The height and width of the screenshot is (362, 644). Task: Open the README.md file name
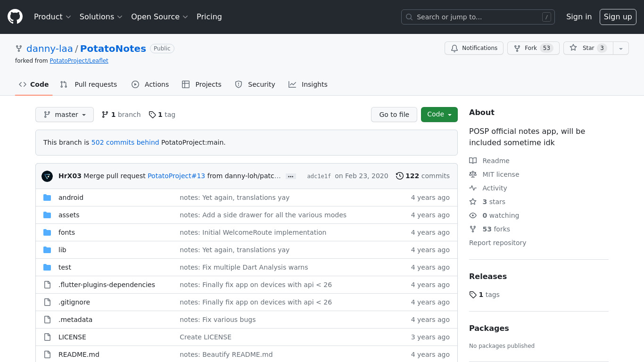coord(79,354)
